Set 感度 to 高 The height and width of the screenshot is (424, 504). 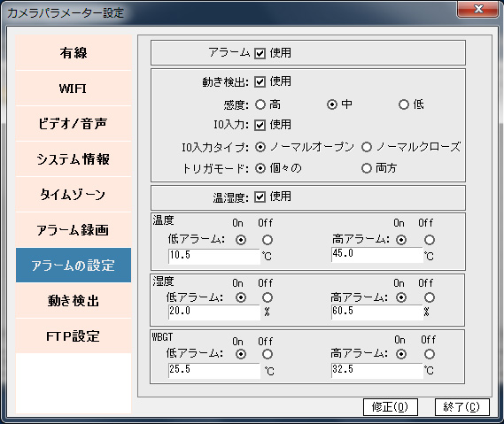[260, 104]
